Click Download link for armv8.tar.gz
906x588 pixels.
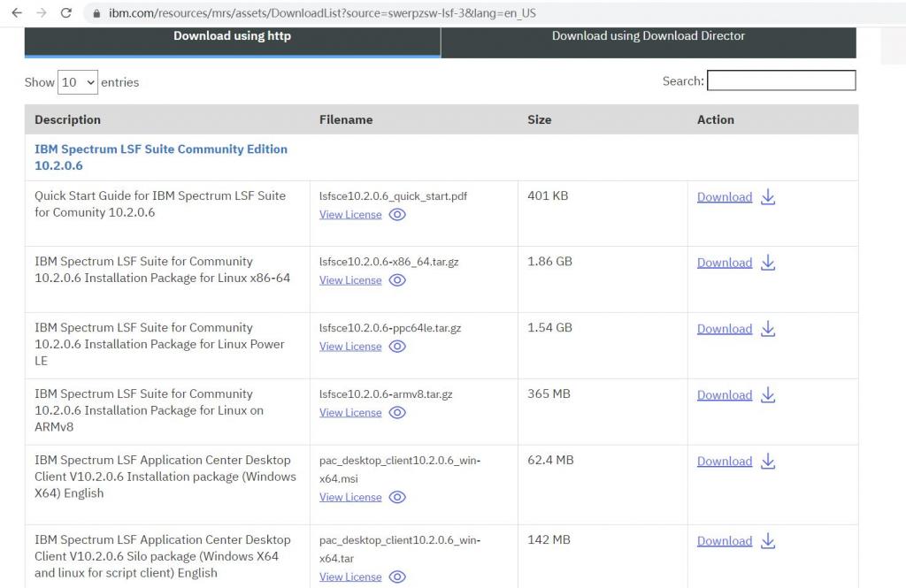[x=725, y=395]
